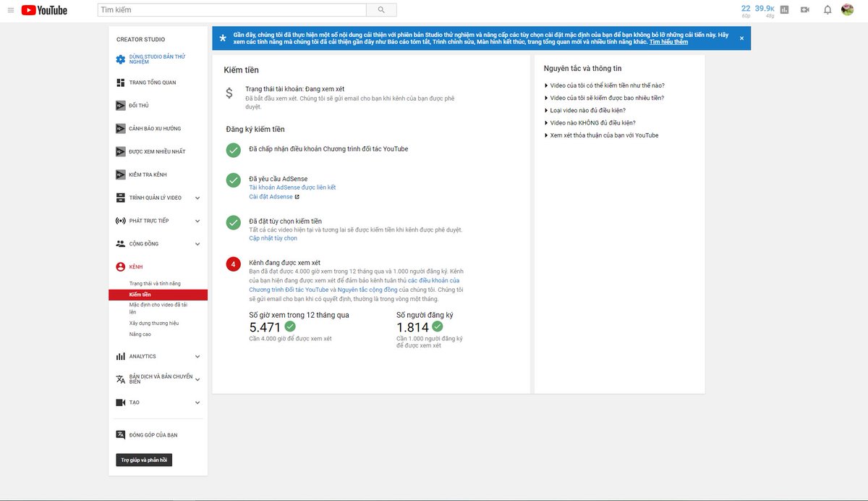Click the green check for Đã chấp nhận điều khoản

233,150
